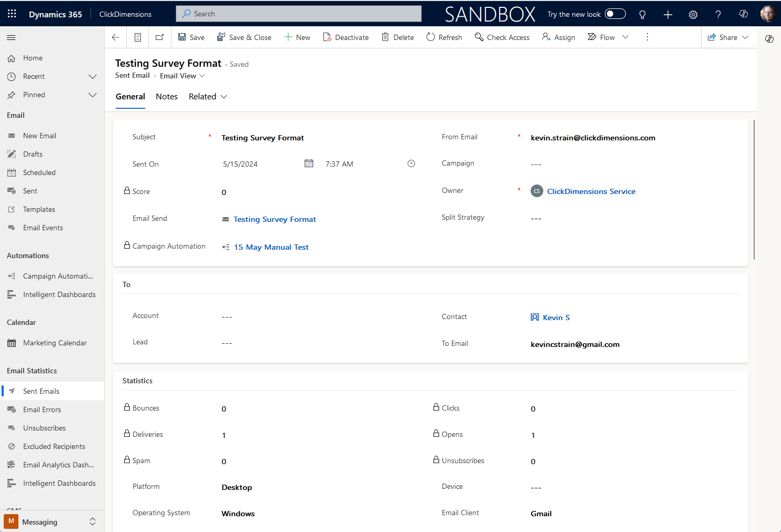Image resolution: width=781 pixels, height=532 pixels.
Task: Click Save in the command bar
Action: (x=191, y=37)
